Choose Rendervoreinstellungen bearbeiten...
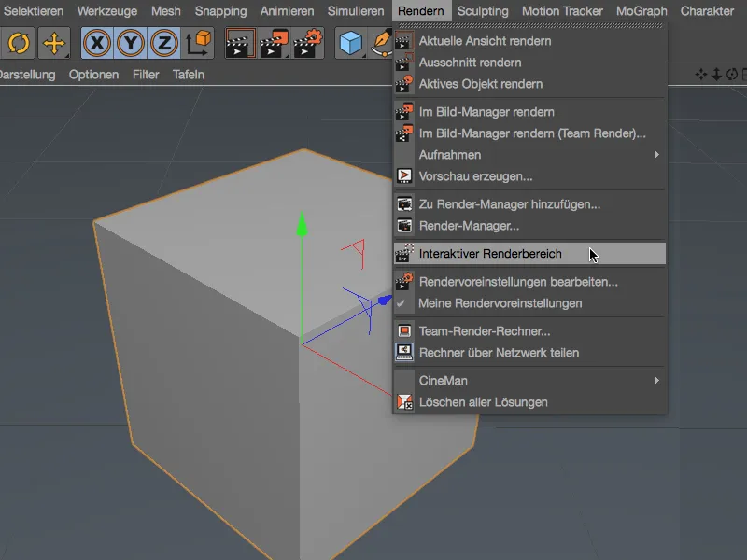The image size is (747, 560). click(x=529, y=282)
